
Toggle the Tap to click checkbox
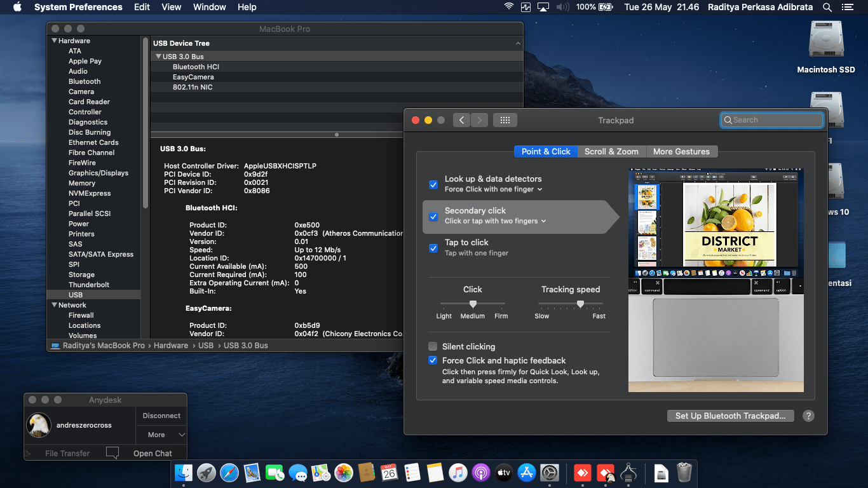click(x=433, y=248)
